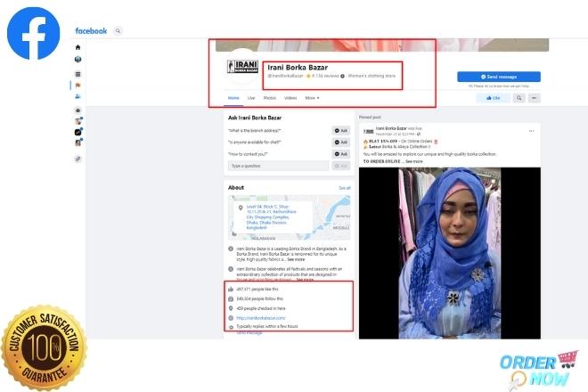
Task: Ask 'How to contact you?'
Action: click(x=341, y=154)
